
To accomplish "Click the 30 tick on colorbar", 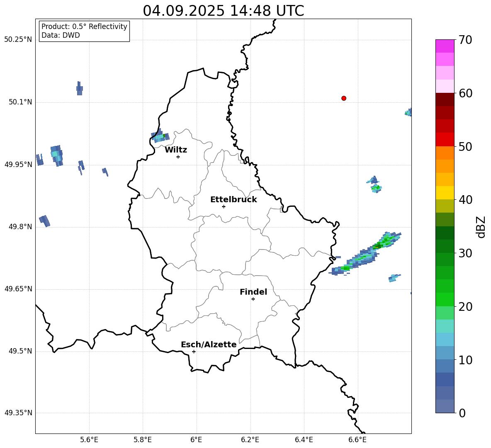I will pyautogui.click(x=465, y=253).
